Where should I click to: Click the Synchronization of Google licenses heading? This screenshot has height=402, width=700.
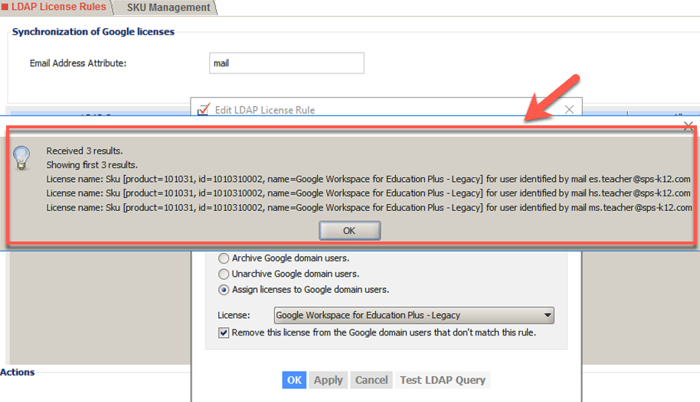tap(93, 32)
